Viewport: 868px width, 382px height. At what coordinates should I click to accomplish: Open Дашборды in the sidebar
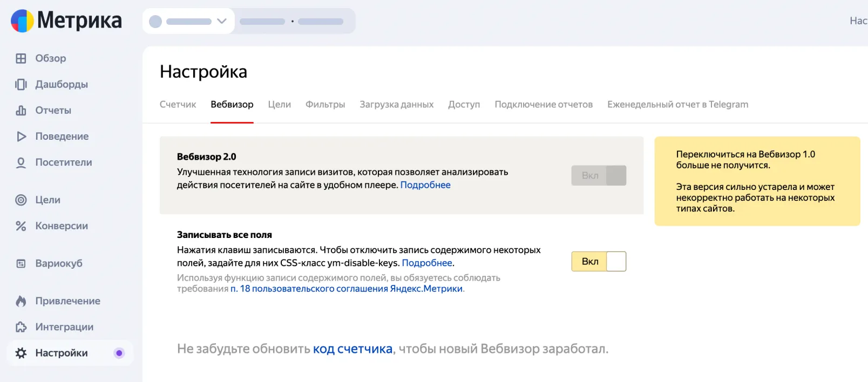point(62,84)
